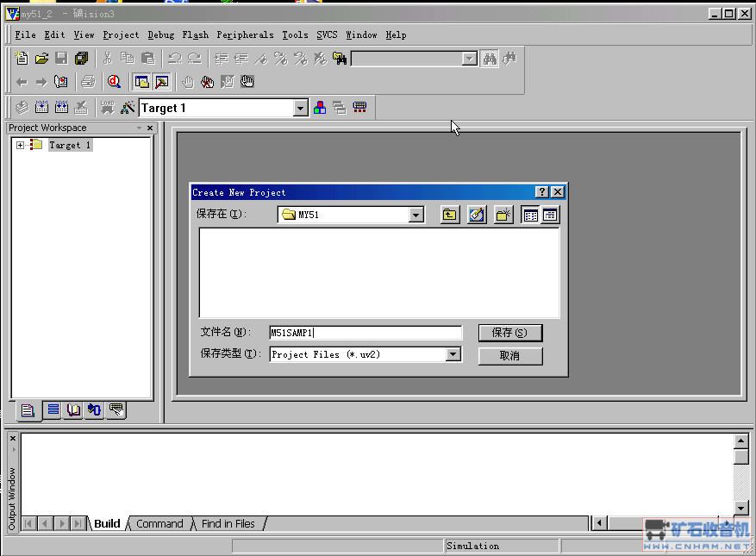
Task: Open the Project Workspace pane dropdown arrow
Action: pos(139,128)
